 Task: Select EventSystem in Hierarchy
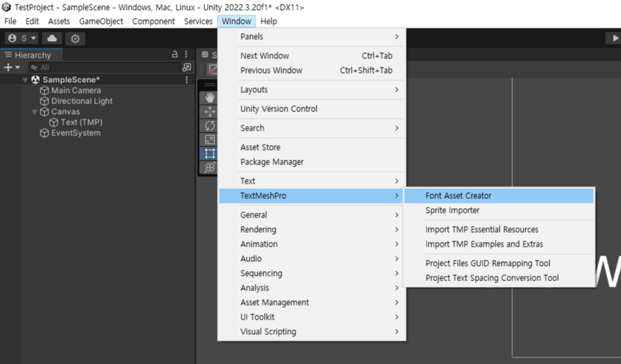tap(76, 133)
